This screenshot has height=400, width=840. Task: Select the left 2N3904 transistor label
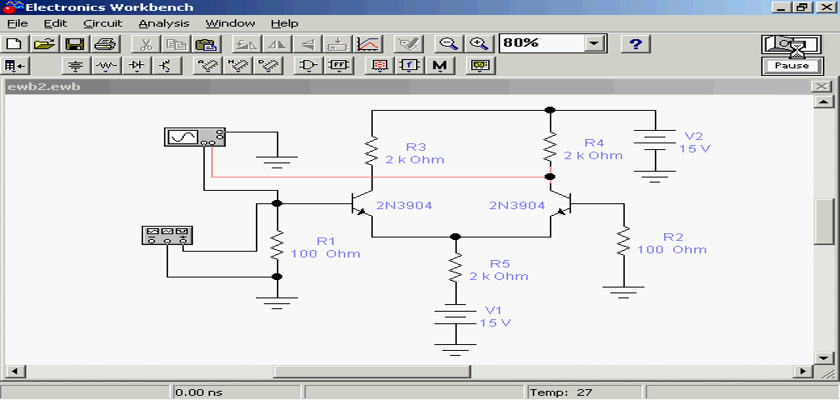click(x=403, y=205)
